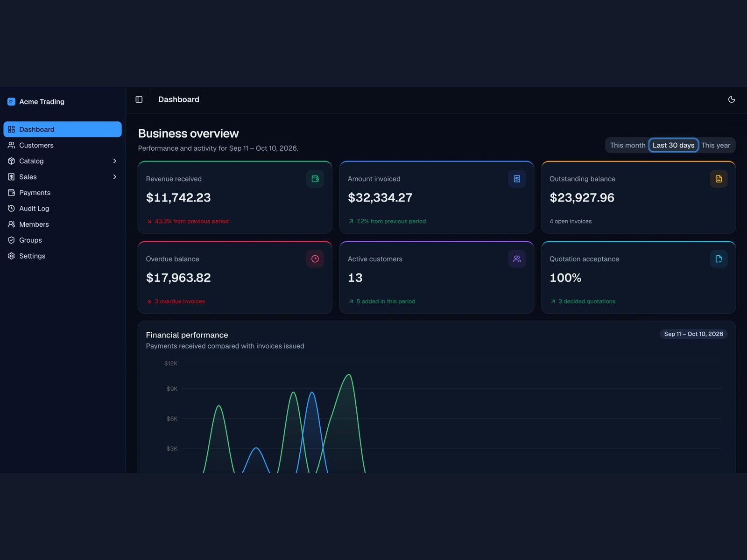Click the "3 decided quotations" text
The height and width of the screenshot is (560, 747).
587,301
